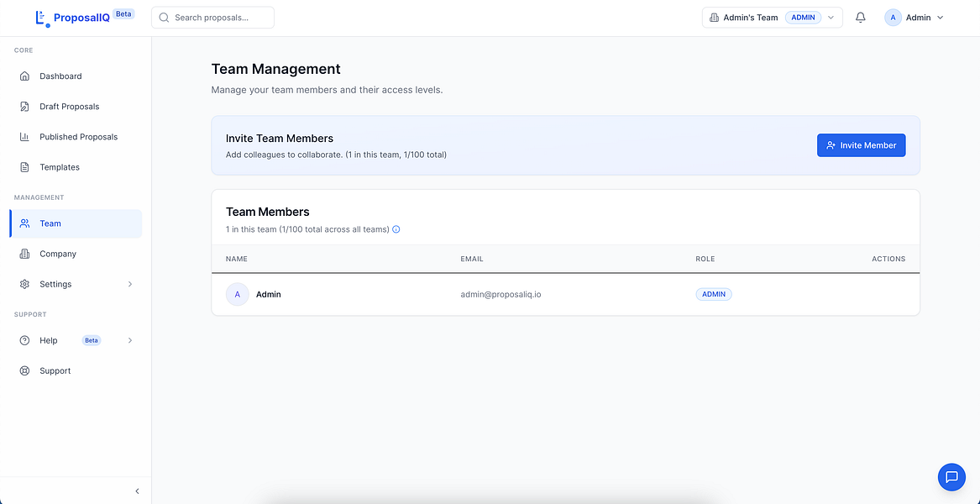
Task: Click the Admin member avatar in table
Action: point(238,295)
